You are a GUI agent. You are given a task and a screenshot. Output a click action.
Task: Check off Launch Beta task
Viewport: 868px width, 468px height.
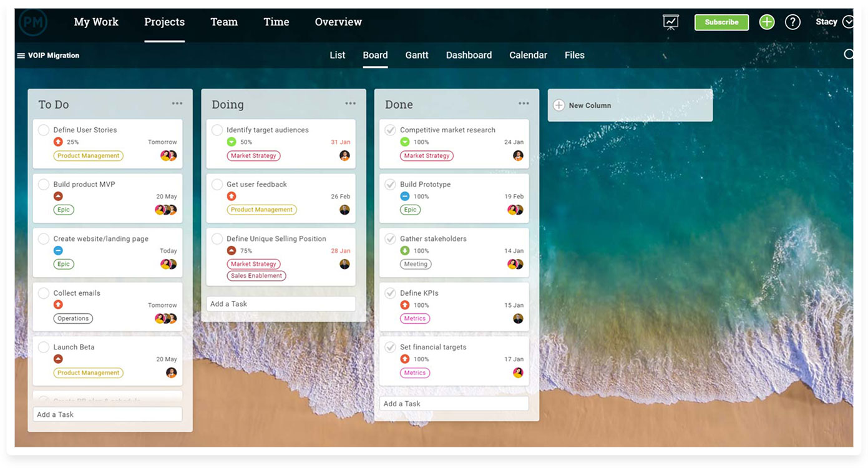(44, 347)
